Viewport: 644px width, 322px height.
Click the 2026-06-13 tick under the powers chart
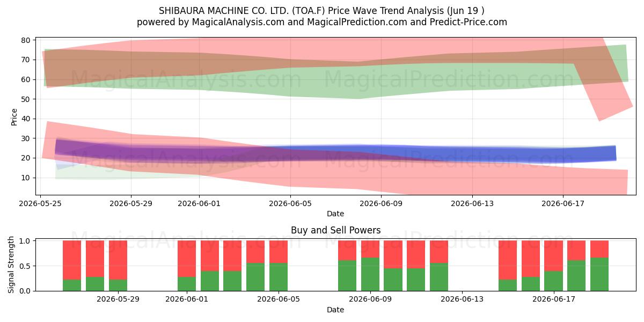(x=462, y=299)
